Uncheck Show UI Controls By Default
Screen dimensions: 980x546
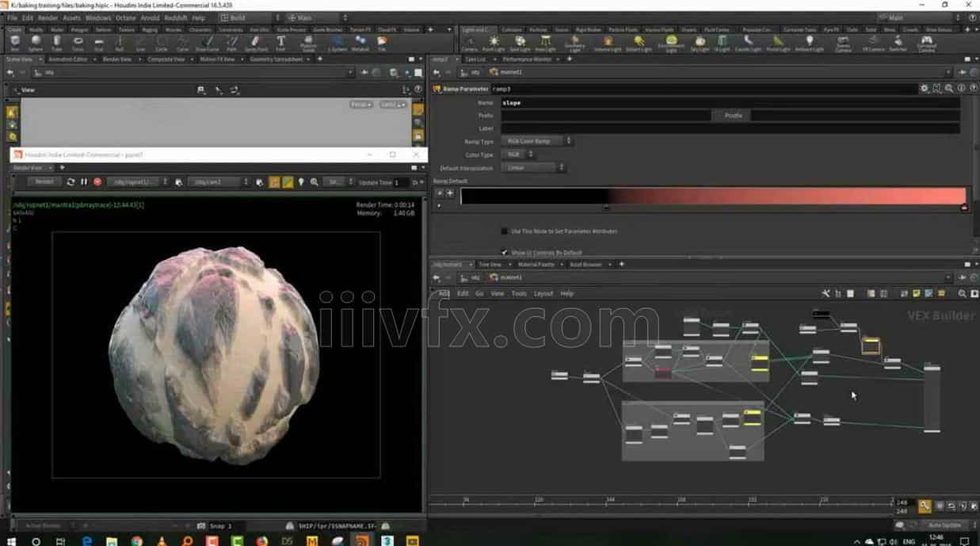tap(505, 252)
